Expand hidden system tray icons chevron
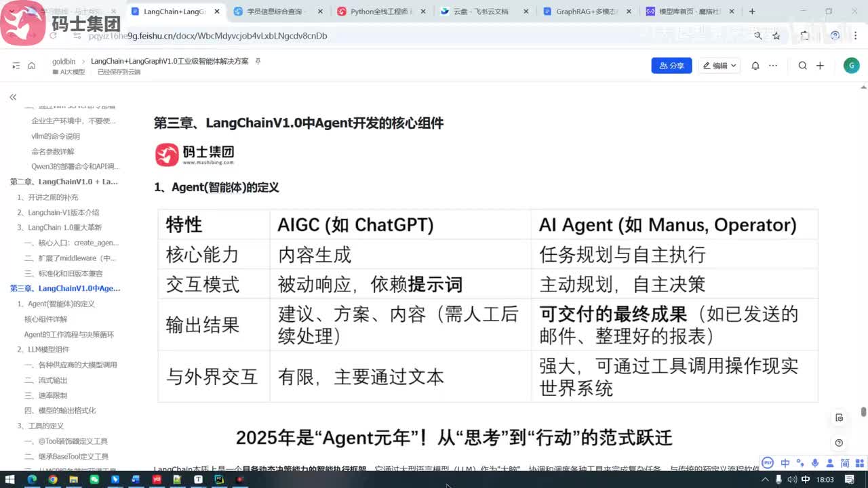Image resolution: width=868 pixels, height=488 pixels. (765, 479)
